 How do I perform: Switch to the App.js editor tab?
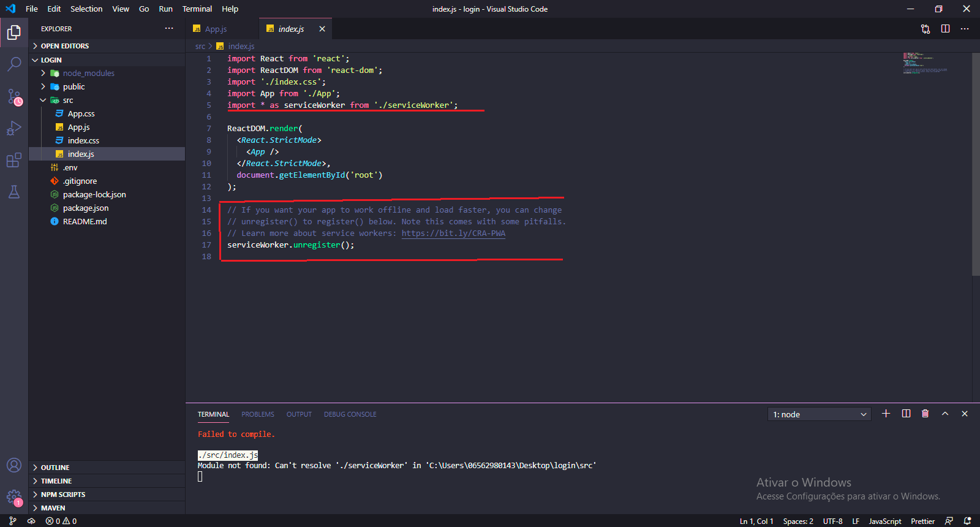click(216, 29)
